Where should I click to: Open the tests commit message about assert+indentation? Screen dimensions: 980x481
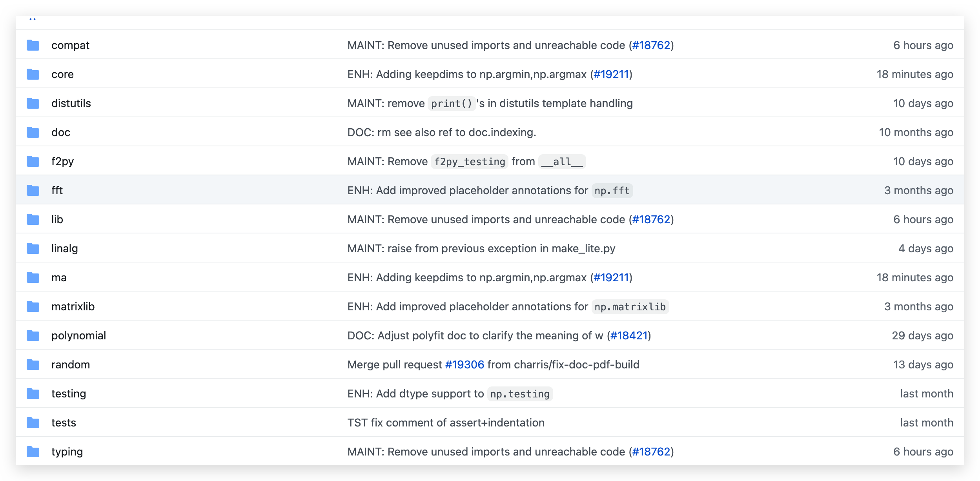446,423
